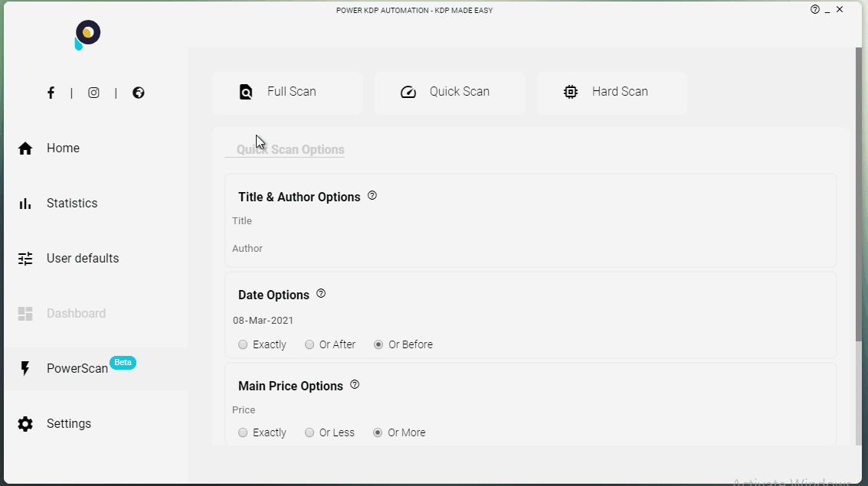Click the User defaults sliders icon
The width and height of the screenshot is (868, 486).
25,258
